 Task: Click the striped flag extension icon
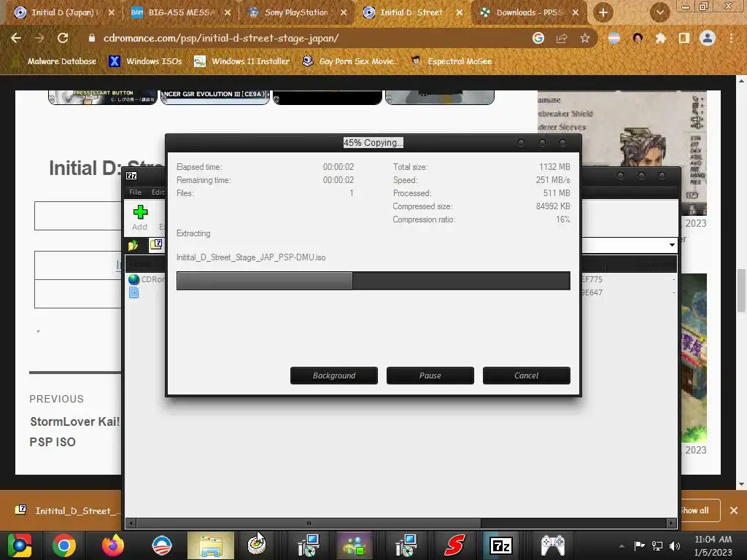pyautogui.click(x=614, y=38)
